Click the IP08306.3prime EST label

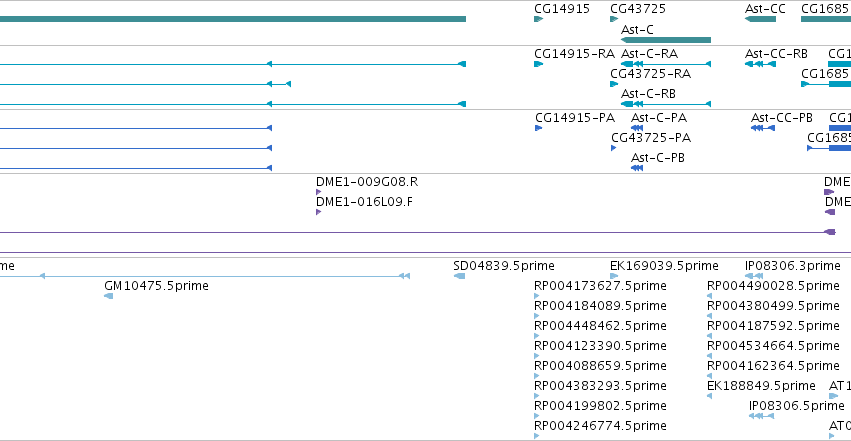792,266
